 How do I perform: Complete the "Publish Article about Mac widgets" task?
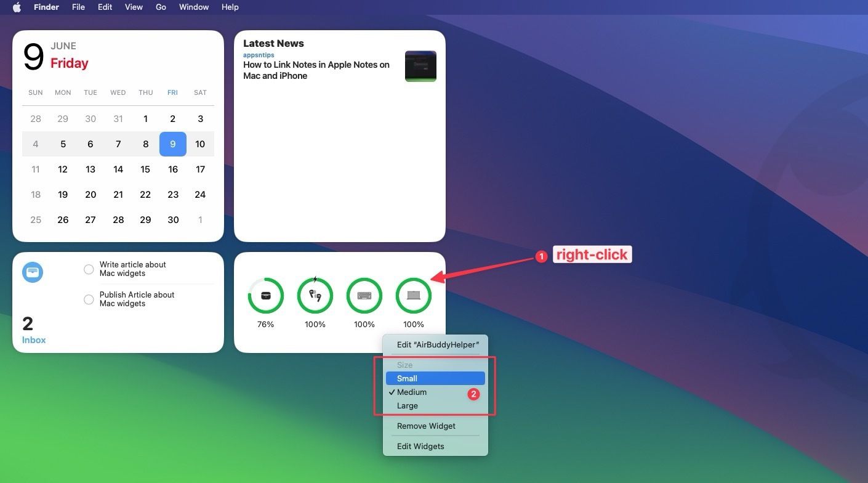point(89,299)
